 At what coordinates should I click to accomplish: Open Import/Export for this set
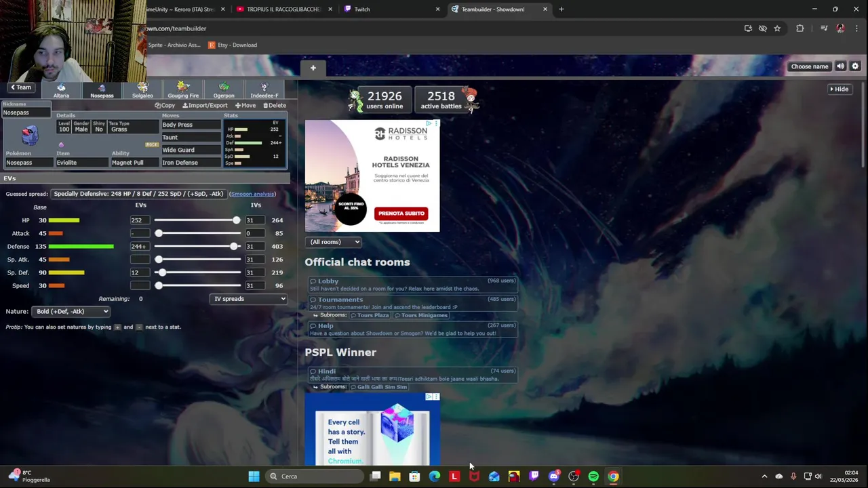(x=204, y=106)
